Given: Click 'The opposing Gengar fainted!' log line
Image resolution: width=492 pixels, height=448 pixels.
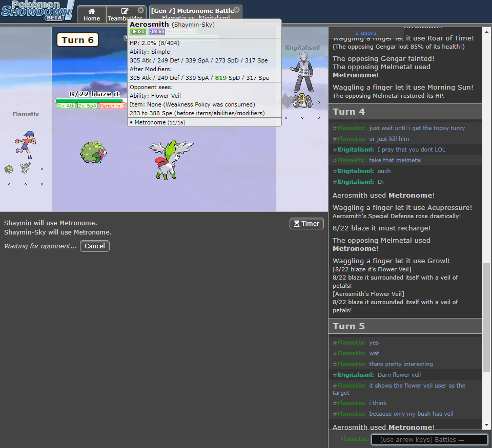Looking at the screenshot, I should coord(383,59).
